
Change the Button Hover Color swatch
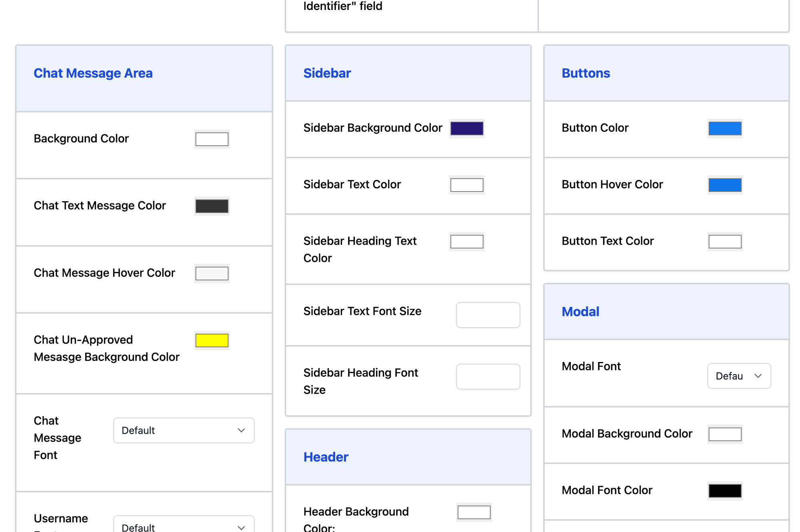coord(725,185)
